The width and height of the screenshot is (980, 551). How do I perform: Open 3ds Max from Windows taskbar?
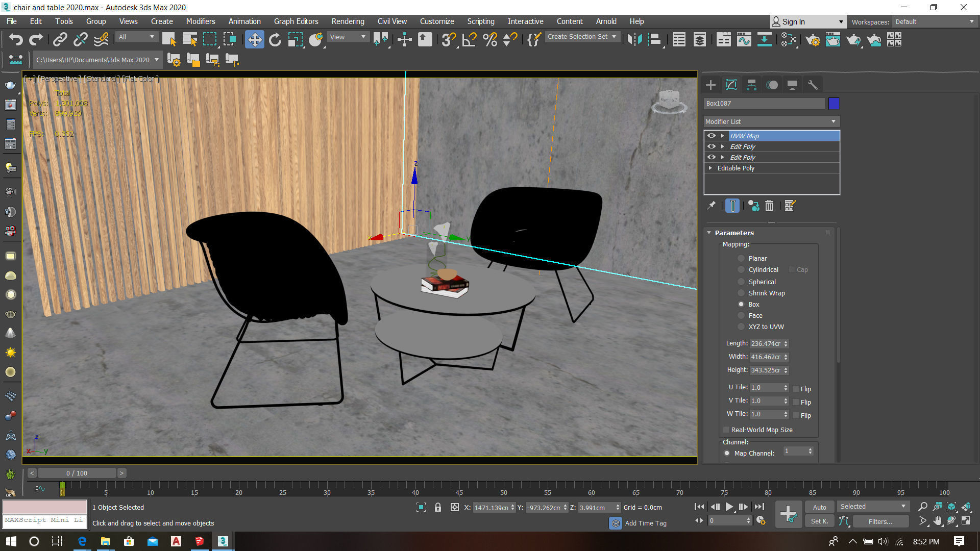point(223,541)
